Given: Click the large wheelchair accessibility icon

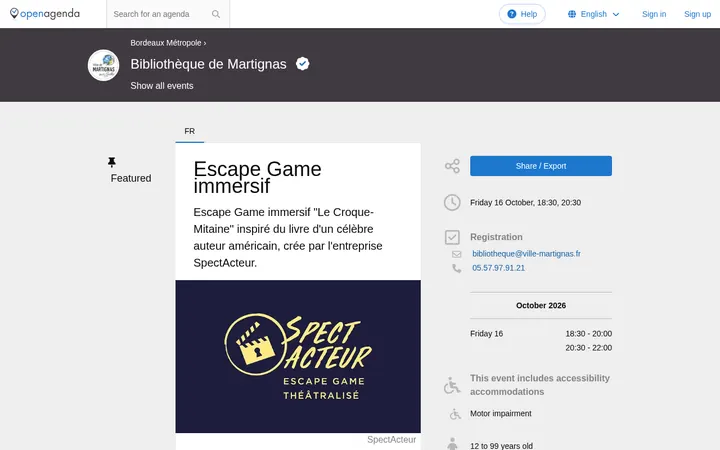Looking at the screenshot, I should (452, 385).
